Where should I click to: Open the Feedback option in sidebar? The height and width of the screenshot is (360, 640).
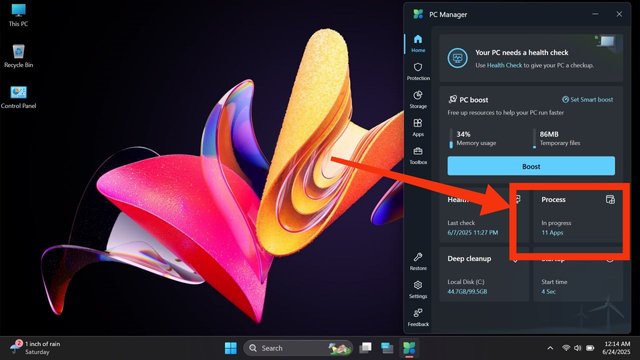(418, 318)
